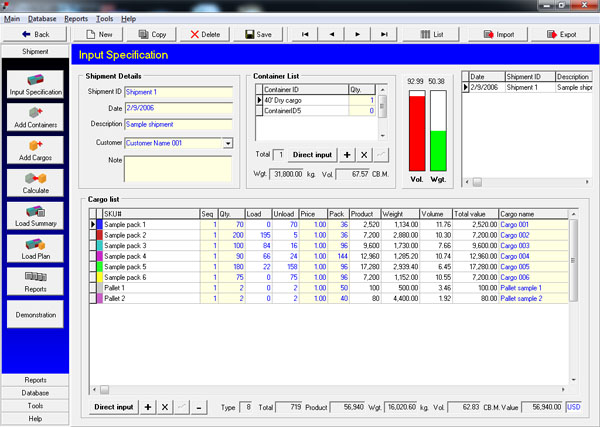This screenshot has height=427, width=600.
Task: Click the blue color swatch of Sample pack 1
Action: [x=99, y=225]
